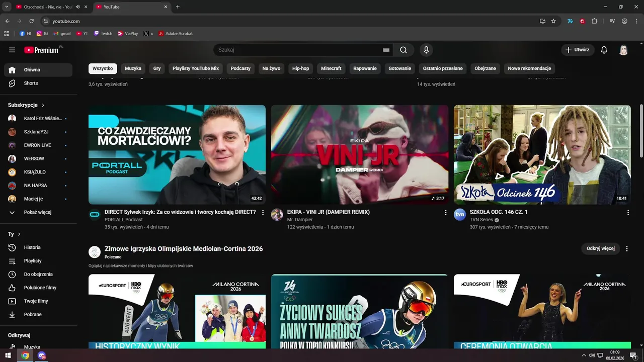Click the TVN Series channel avatar
The width and height of the screenshot is (644, 362).
460,215
